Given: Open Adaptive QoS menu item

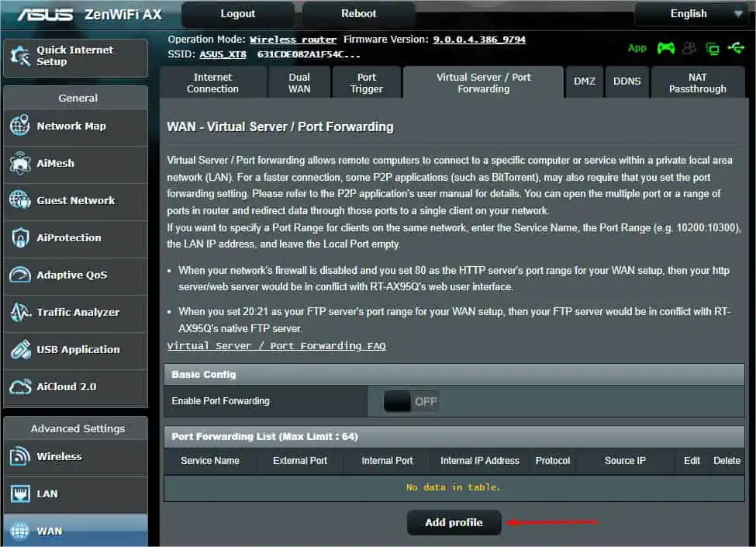Looking at the screenshot, I should coord(76,275).
